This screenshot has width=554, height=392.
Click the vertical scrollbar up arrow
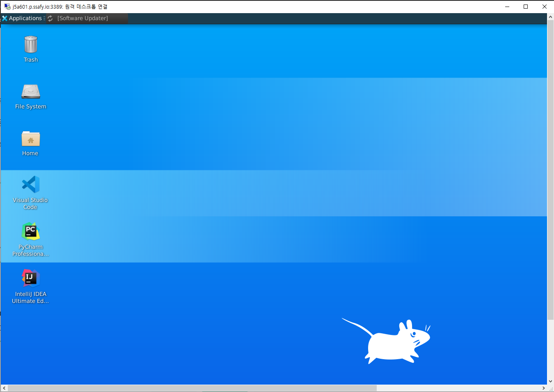coord(551,17)
